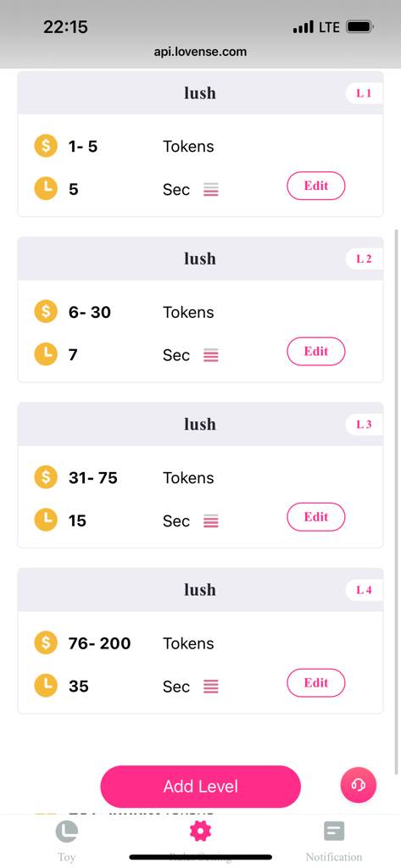401x868 pixels.
Task: Edit the L1 lush level
Action: 315,186
